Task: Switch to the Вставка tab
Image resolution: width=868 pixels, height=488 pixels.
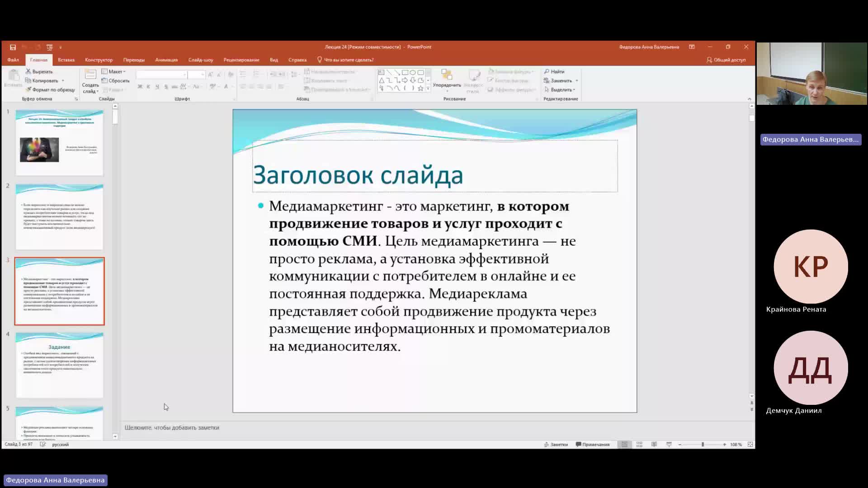Action: (66, 60)
